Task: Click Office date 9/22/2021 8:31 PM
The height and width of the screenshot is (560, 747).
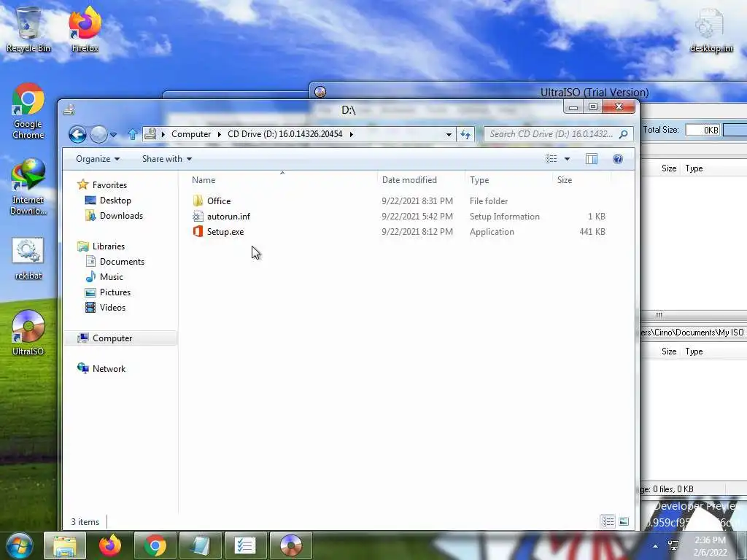Action: click(417, 201)
